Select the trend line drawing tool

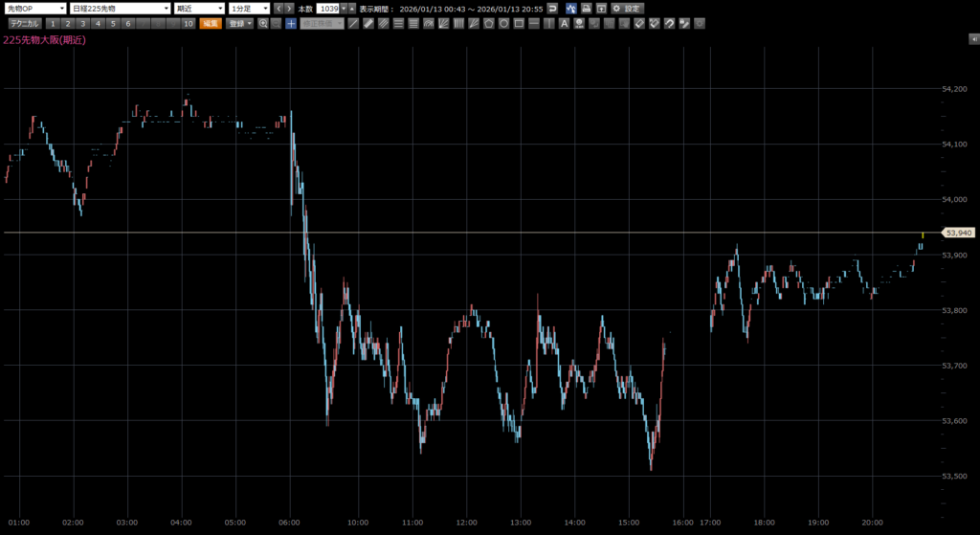point(353,23)
